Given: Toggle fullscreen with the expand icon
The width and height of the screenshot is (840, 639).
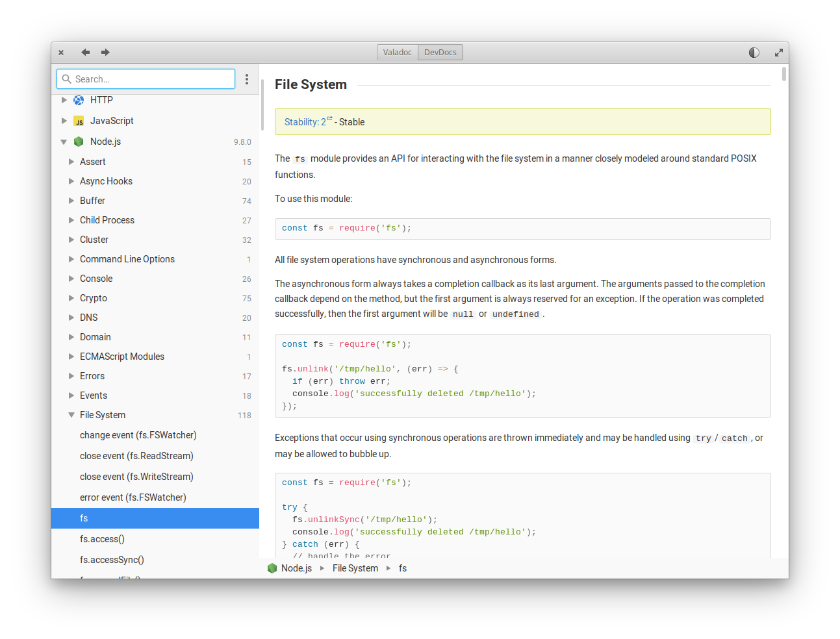Looking at the screenshot, I should (x=778, y=52).
